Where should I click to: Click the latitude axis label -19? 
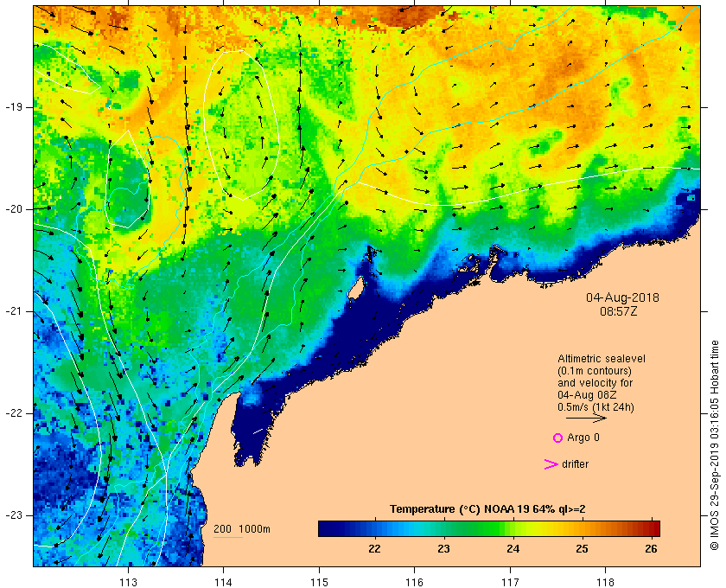(14, 107)
